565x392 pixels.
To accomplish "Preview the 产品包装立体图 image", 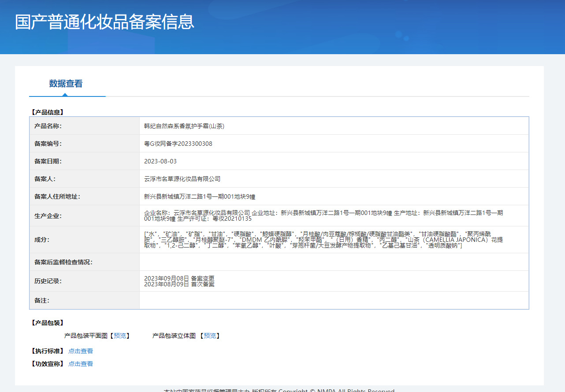I will pyautogui.click(x=210, y=336).
